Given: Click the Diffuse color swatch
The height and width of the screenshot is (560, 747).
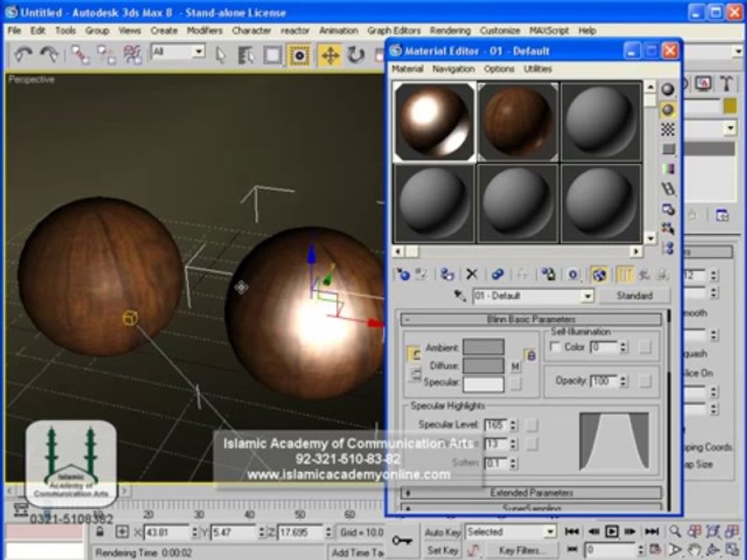Looking at the screenshot, I should (483, 366).
